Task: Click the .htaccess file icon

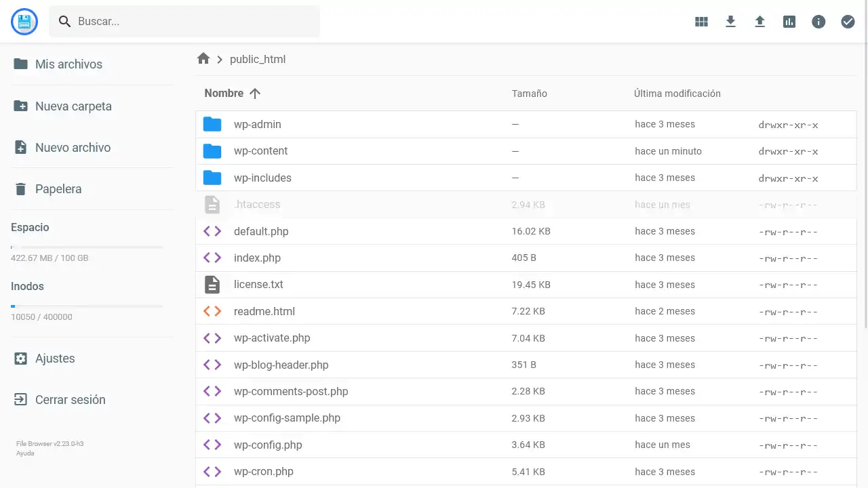Action: point(212,205)
